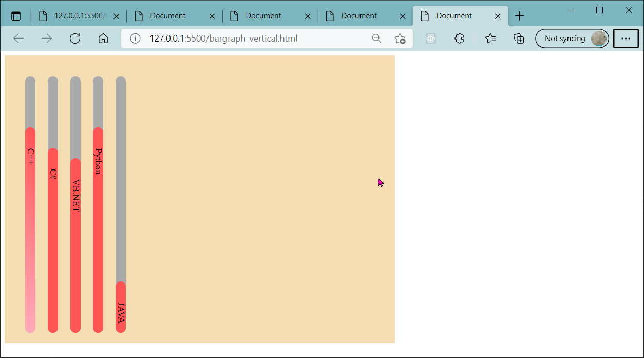Switch to the fourth tab titled Document
The image size is (644, 358).
pyautogui.click(x=366, y=16)
